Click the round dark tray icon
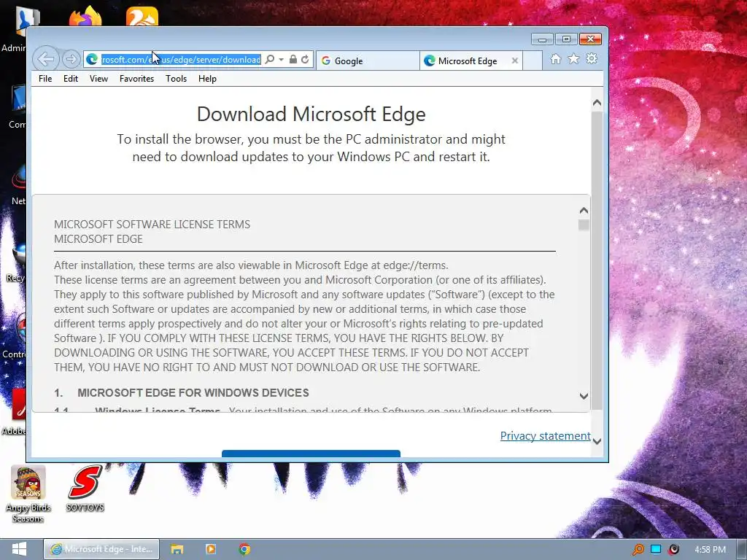 point(673,550)
